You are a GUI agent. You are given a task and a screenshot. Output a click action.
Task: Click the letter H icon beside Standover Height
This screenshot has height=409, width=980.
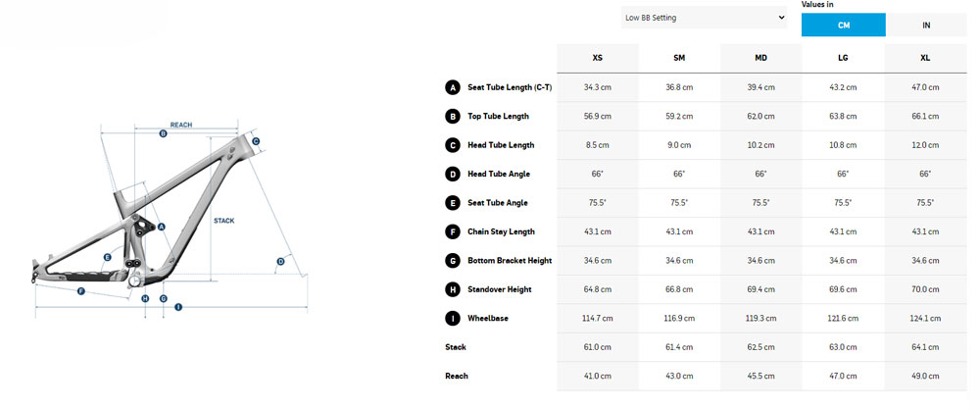pyautogui.click(x=452, y=289)
